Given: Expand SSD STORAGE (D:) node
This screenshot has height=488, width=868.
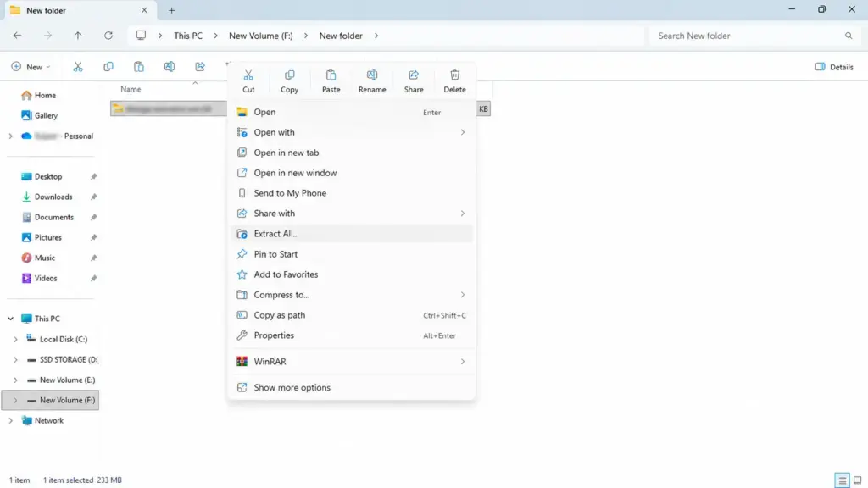Looking at the screenshot, I should point(15,359).
